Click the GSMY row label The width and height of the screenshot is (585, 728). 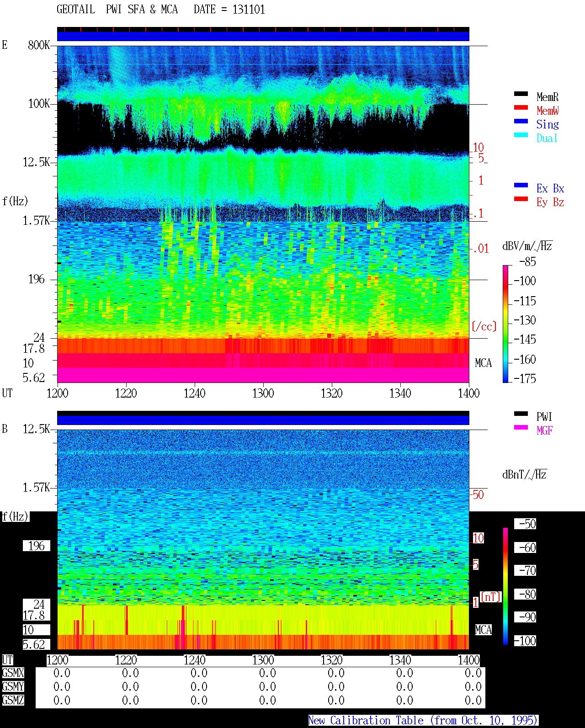point(13,687)
